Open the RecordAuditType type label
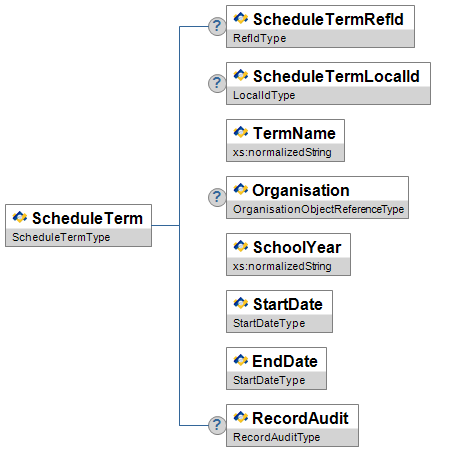 point(277,437)
